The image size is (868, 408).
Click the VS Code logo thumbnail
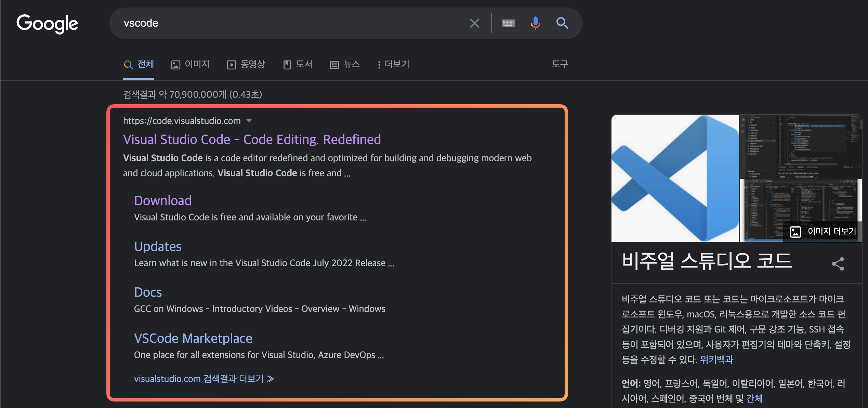tap(675, 178)
